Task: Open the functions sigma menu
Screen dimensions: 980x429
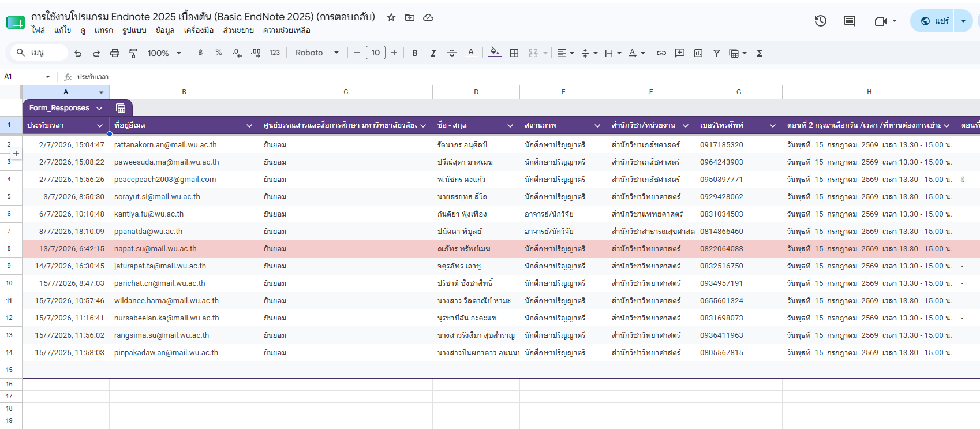Action: 760,53
